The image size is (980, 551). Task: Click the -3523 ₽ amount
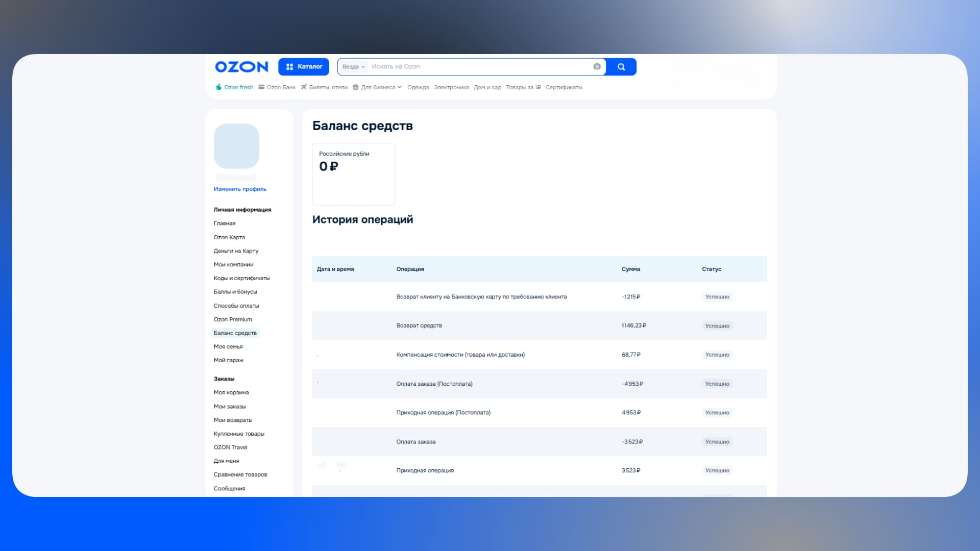click(632, 442)
